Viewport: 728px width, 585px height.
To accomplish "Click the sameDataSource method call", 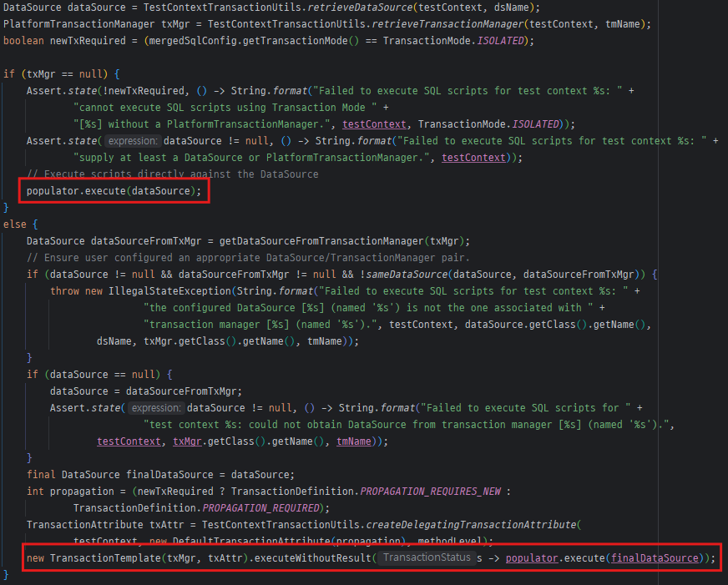I will tap(407, 275).
